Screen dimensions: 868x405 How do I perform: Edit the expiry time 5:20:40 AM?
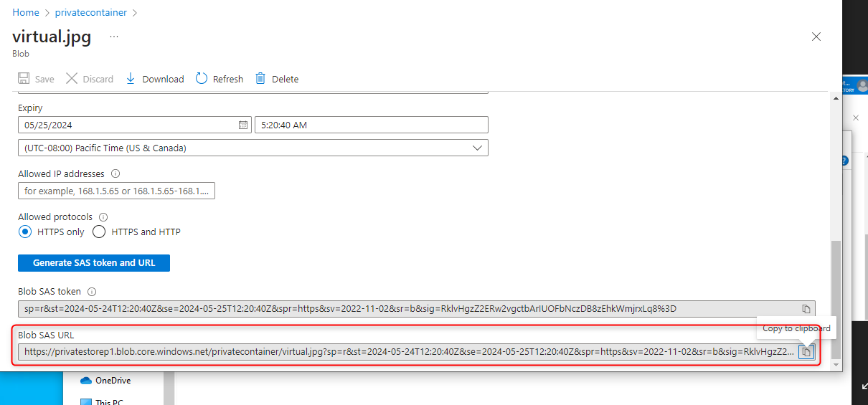[x=372, y=125]
